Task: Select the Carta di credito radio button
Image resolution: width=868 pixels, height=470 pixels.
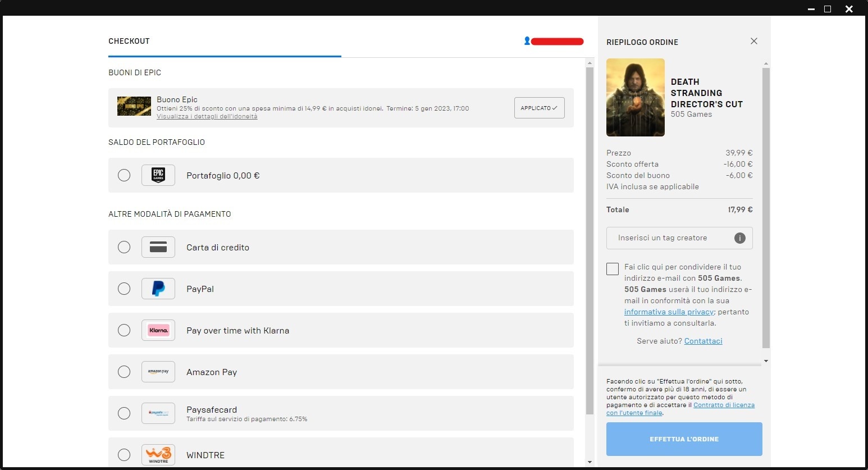Action: [124, 247]
